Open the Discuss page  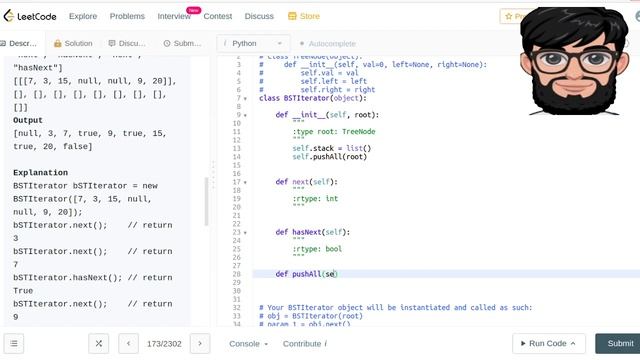point(259,16)
